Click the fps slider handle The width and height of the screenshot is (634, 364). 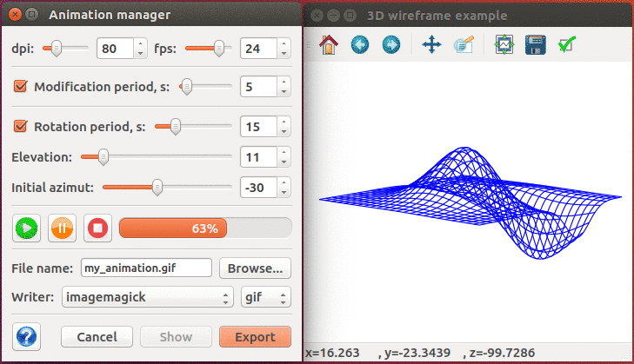tap(219, 49)
